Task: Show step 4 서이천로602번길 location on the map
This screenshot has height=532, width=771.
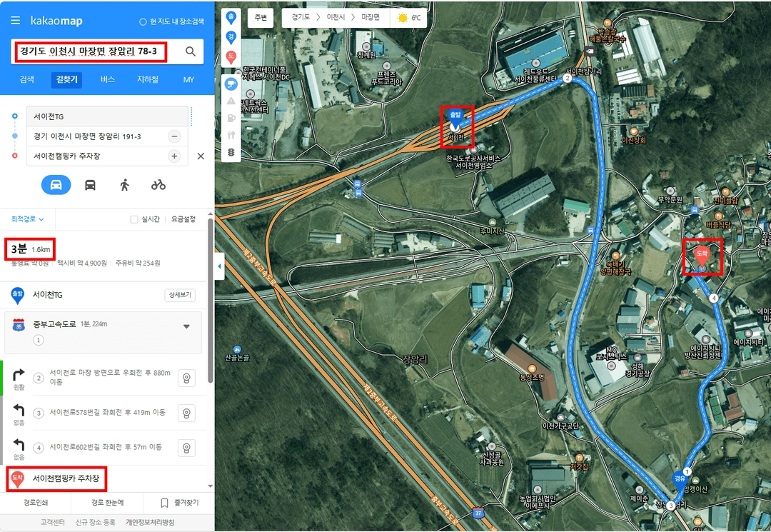Action: (x=186, y=448)
